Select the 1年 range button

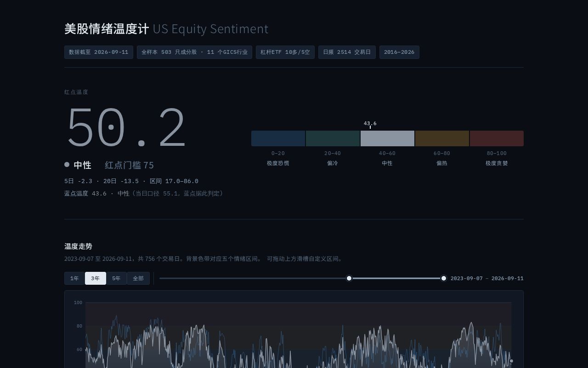click(74, 278)
